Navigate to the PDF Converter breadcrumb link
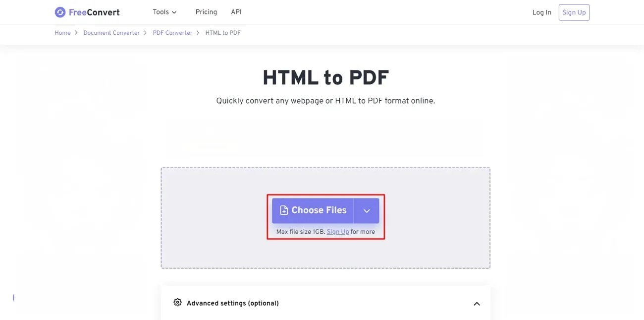The width and height of the screenshot is (644, 320). tap(172, 32)
